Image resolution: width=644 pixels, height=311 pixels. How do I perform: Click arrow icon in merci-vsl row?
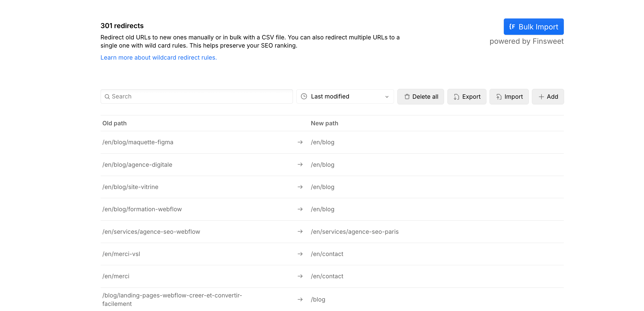coord(300,254)
